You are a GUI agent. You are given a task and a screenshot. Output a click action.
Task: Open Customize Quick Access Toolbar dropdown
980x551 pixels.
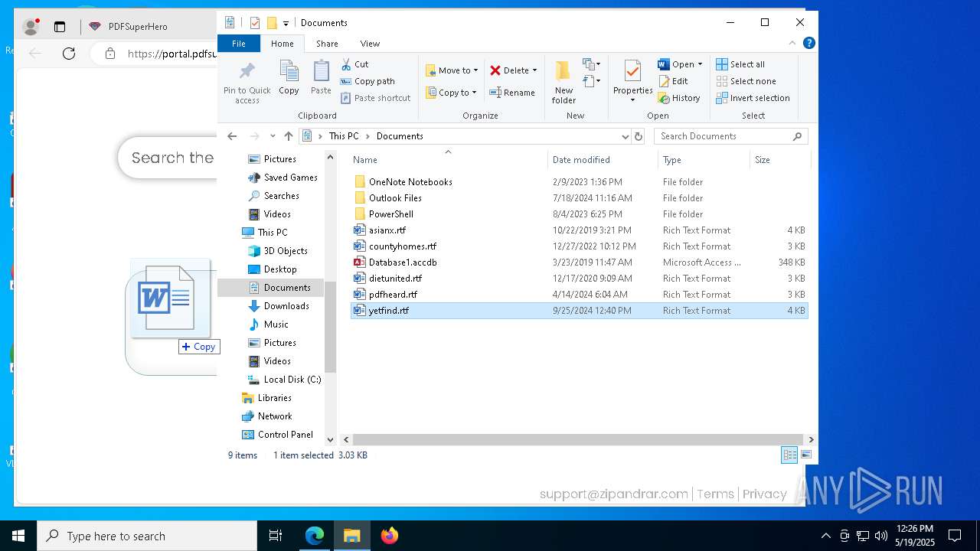[x=286, y=23]
